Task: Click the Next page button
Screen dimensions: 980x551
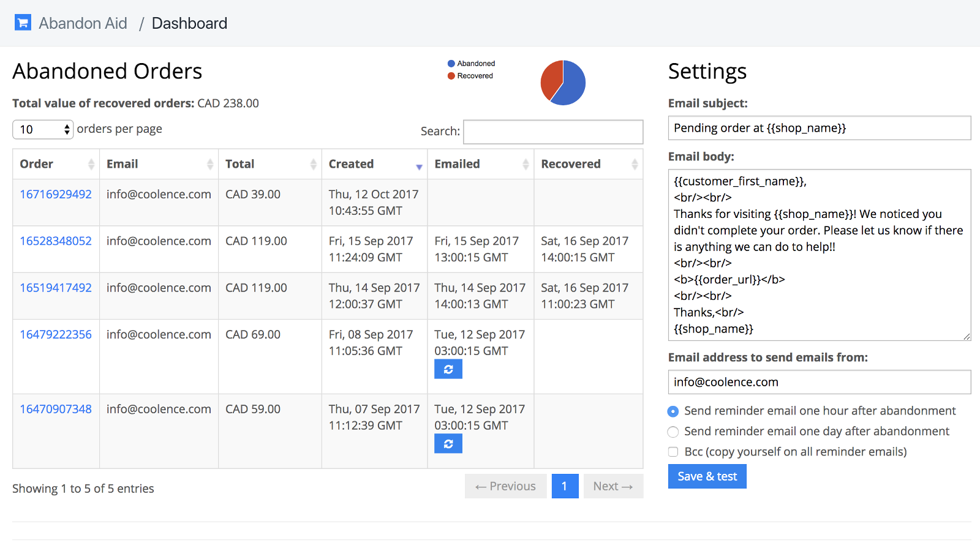Action: coord(612,486)
